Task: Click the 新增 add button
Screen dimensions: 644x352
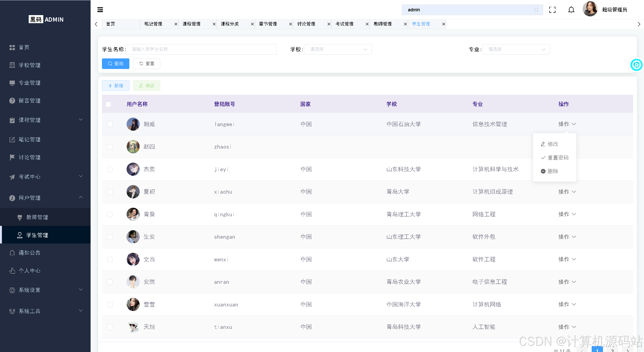Action: pyautogui.click(x=116, y=86)
